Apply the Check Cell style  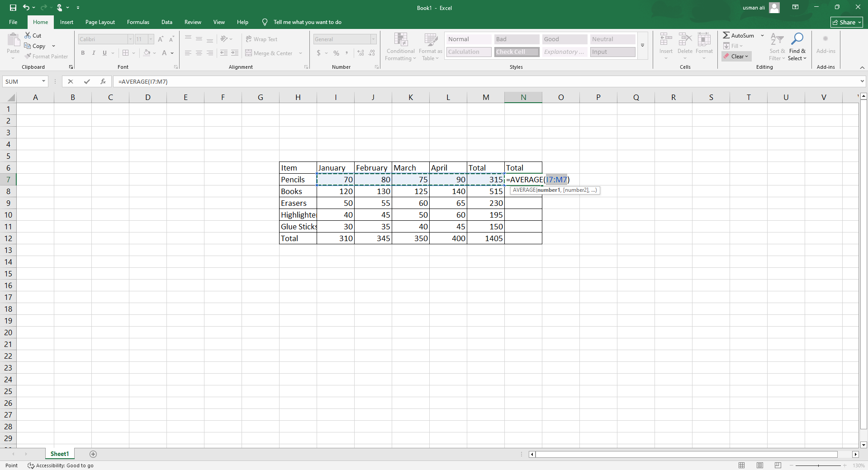[517, 52]
